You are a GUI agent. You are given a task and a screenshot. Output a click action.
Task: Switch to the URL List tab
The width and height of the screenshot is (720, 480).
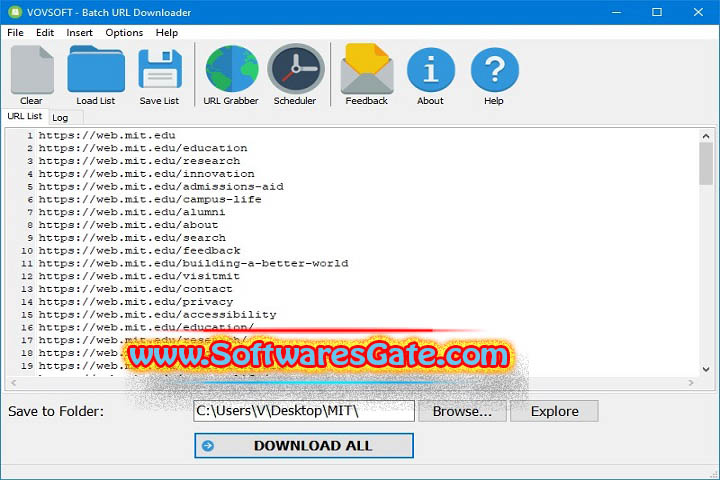point(24,116)
